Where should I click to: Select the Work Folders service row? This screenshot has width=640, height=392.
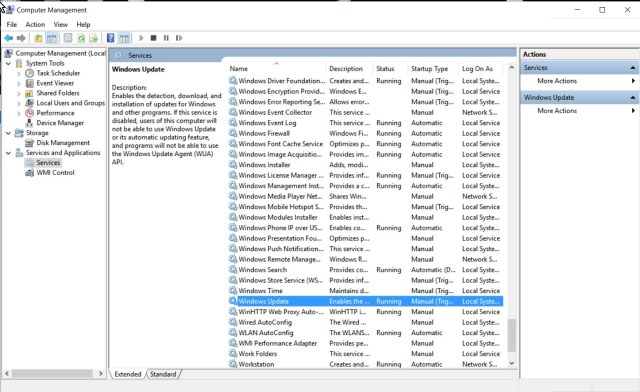[x=366, y=354]
